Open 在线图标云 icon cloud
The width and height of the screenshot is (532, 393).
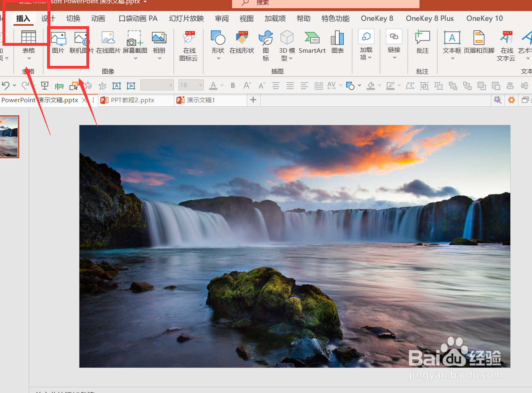pyautogui.click(x=189, y=46)
